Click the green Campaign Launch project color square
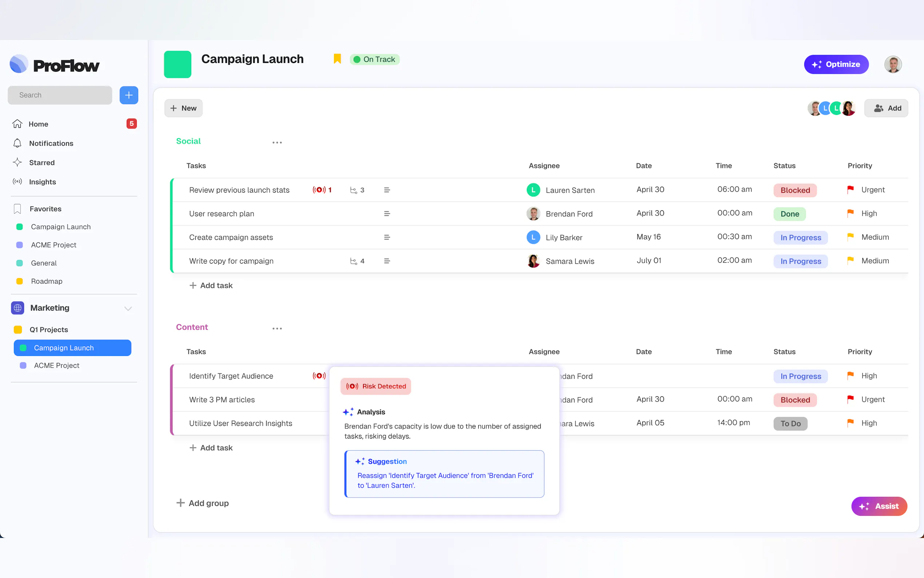924x578 pixels. pos(178,64)
